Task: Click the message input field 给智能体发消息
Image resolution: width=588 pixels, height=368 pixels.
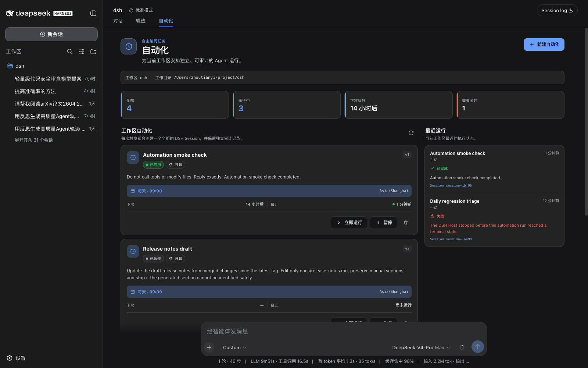Action: pos(344,331)
